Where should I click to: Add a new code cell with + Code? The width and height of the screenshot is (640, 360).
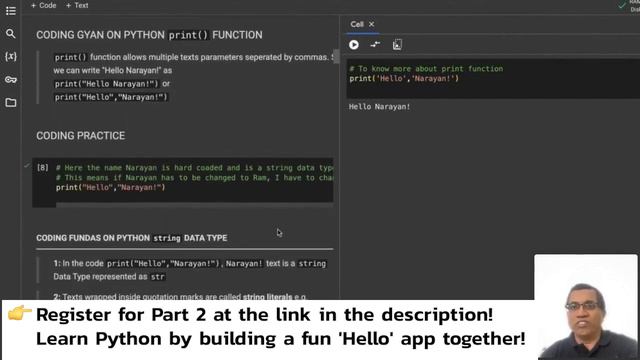[x=44, y=5]
